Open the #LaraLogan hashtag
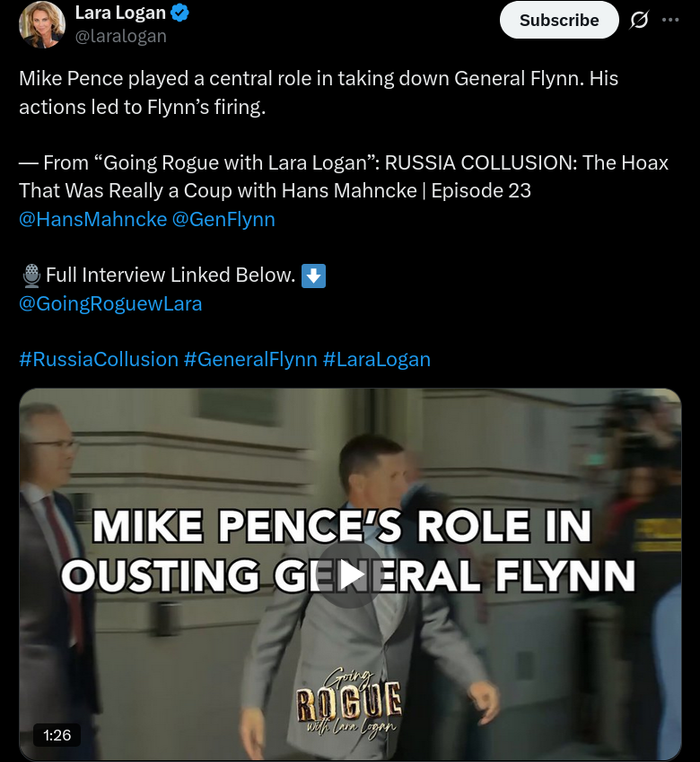The width and height of the screenshot is (700, 762). point(377,360)
